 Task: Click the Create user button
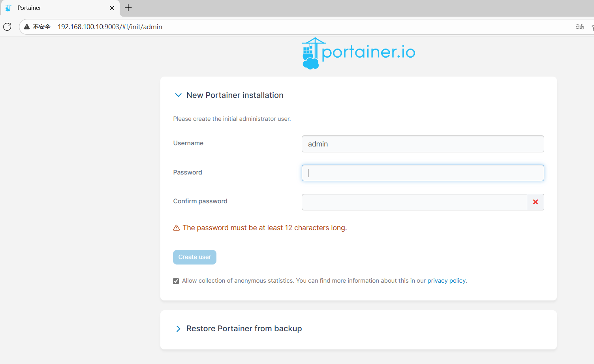pyautogui.click(x=195, y=257)
